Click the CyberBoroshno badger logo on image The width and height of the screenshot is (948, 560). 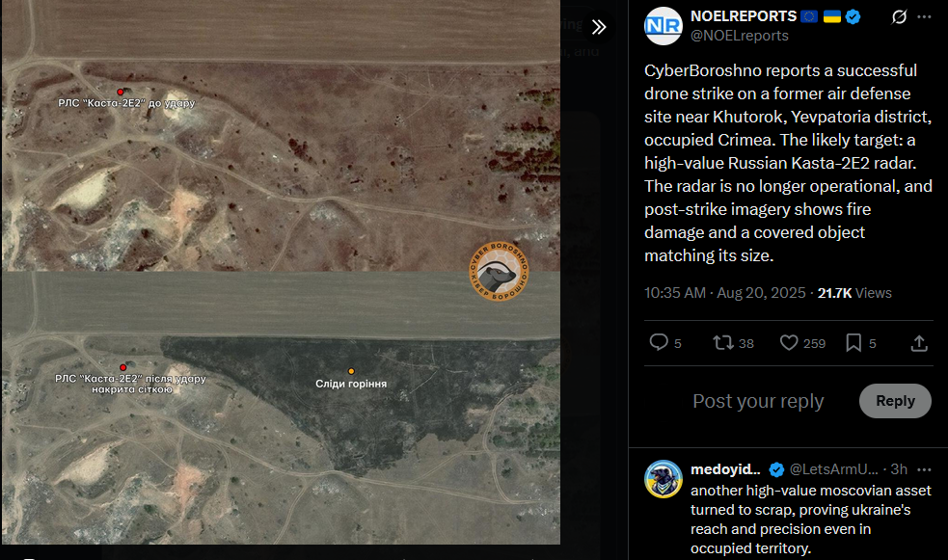point(499,271)
